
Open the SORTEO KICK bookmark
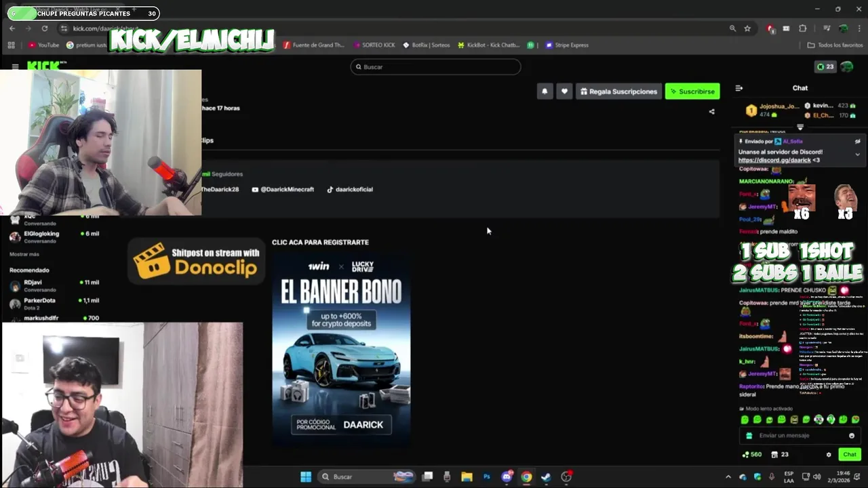pos(374,45)
